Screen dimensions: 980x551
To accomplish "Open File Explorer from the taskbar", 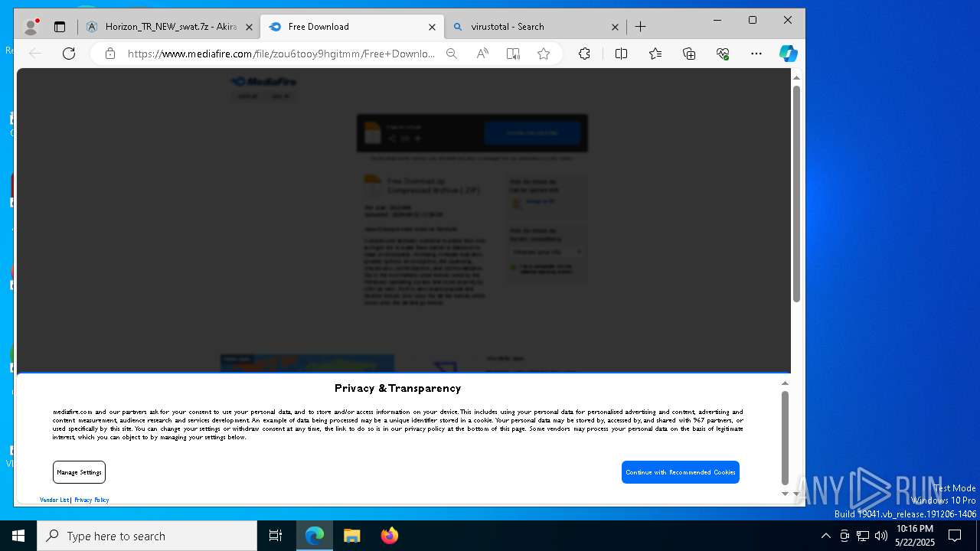I will (x=351, y=536).
